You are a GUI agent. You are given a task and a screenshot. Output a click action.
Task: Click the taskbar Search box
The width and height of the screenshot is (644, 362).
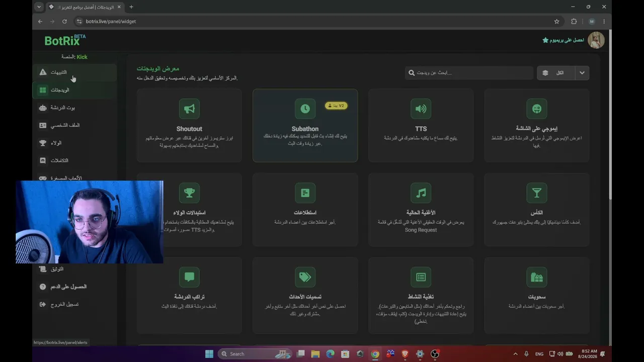[255, 354]
